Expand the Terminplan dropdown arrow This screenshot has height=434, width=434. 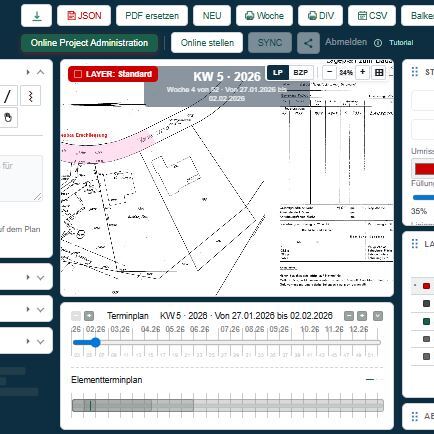pyautogui.click(x=378, y=316)
